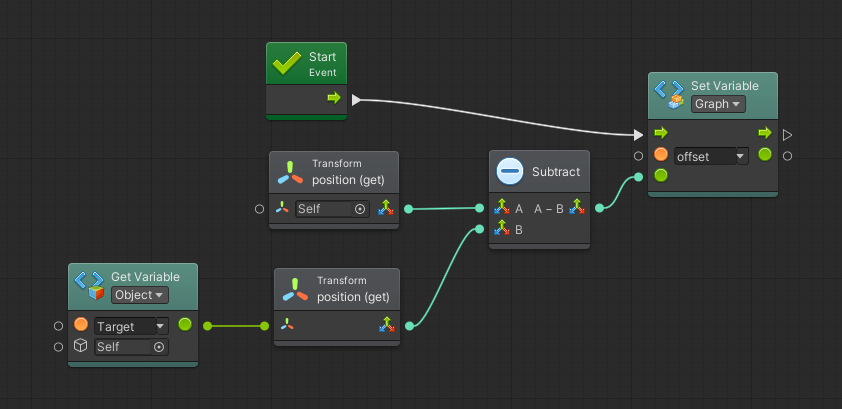
Task: Click the Subtract node minus icon
Action: (510, 171)
